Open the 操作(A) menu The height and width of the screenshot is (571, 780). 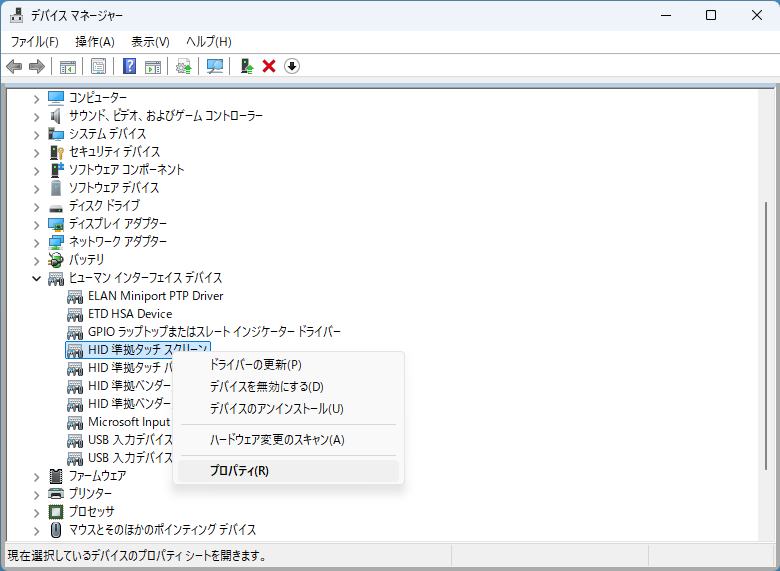(95, 42)
